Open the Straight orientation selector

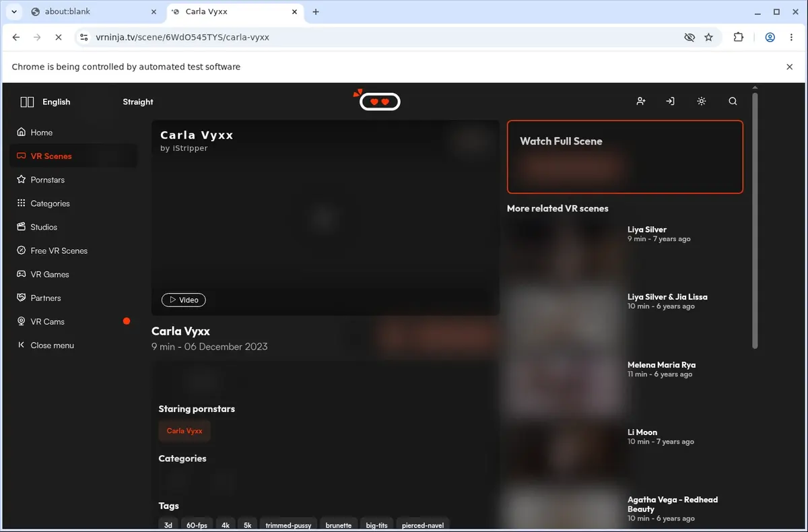pyautogui.click(x=138, y=102)
